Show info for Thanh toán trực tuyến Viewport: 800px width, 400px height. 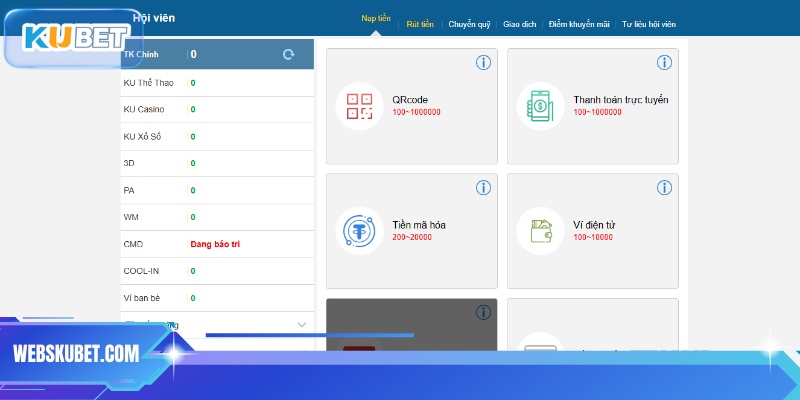(x=664, y=63)
